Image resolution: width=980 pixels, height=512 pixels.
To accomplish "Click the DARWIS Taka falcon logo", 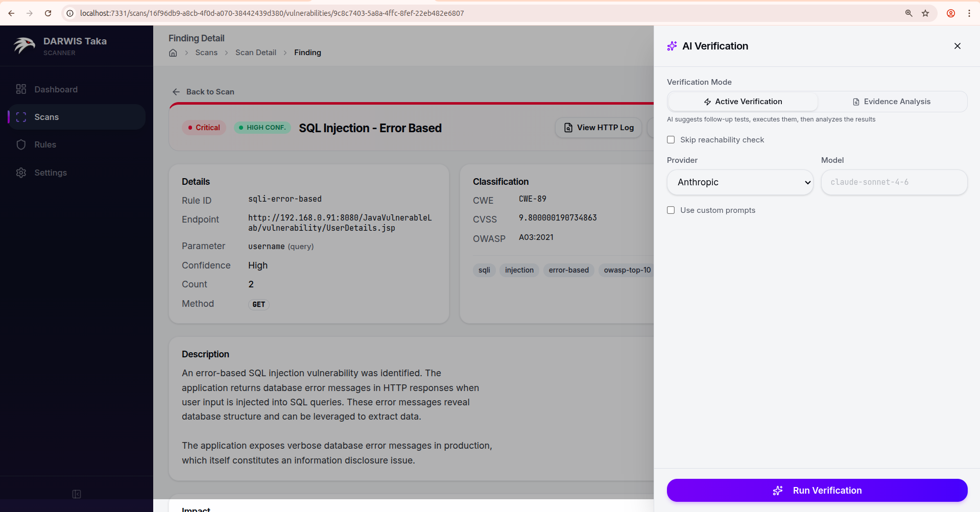I will [x=23, y=45].
